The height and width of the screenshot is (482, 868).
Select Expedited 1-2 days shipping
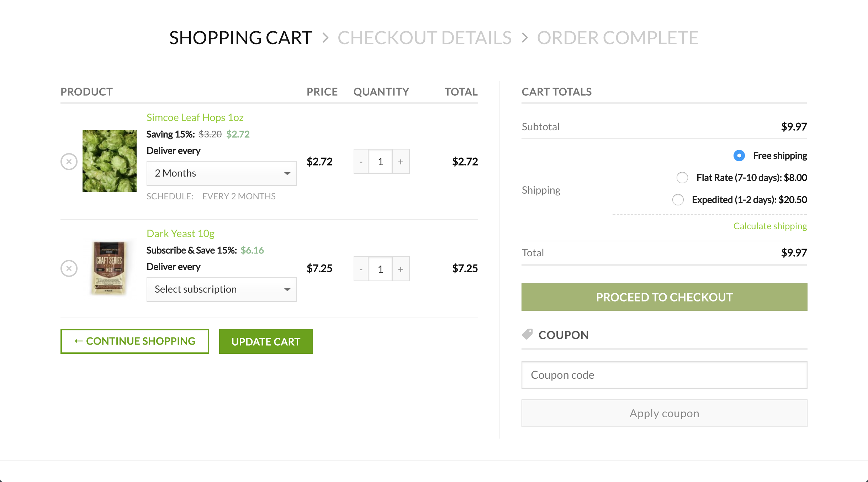(678, 200)
